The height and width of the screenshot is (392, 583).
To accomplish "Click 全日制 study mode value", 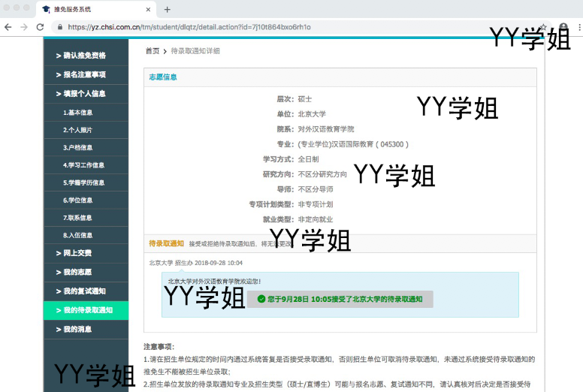I will point(308,159).
